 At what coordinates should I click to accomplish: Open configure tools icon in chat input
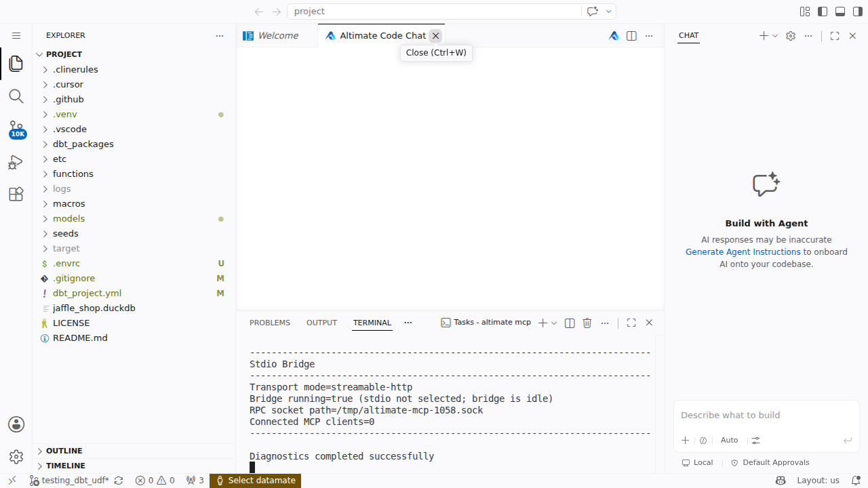point(756,440)
